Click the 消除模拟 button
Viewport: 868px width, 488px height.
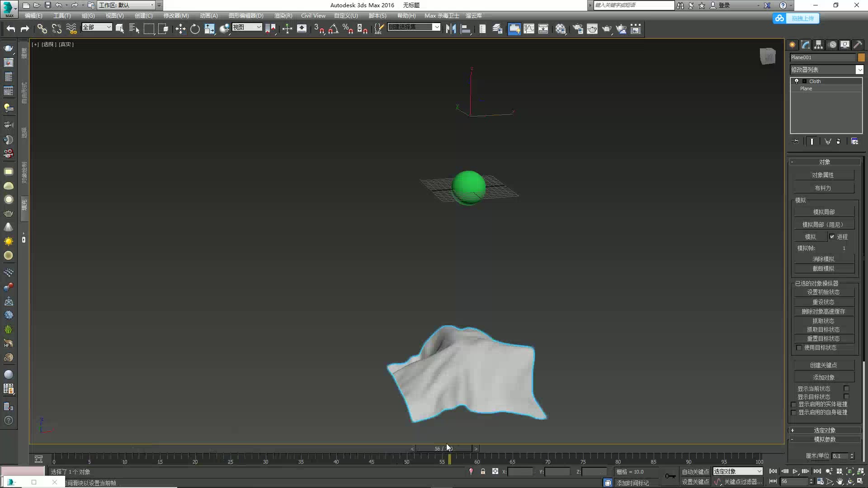pyautogui.click(x=823, y=259)
